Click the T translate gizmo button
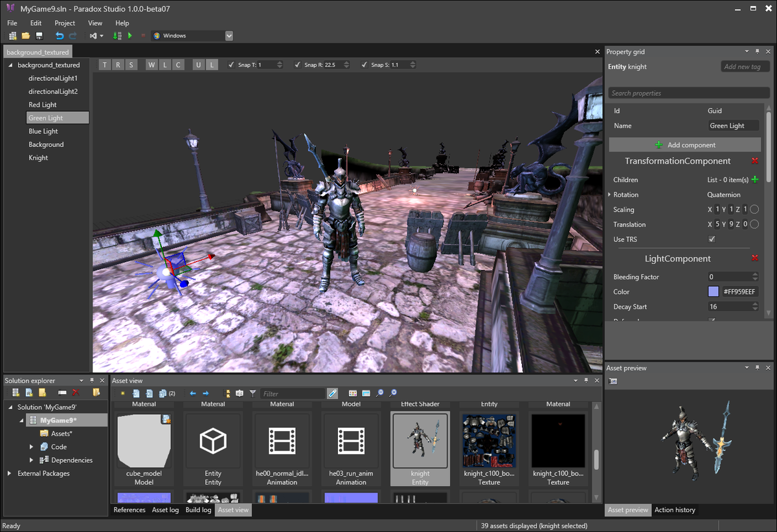Screen dimensions: 777x532 tap(104, 64)
